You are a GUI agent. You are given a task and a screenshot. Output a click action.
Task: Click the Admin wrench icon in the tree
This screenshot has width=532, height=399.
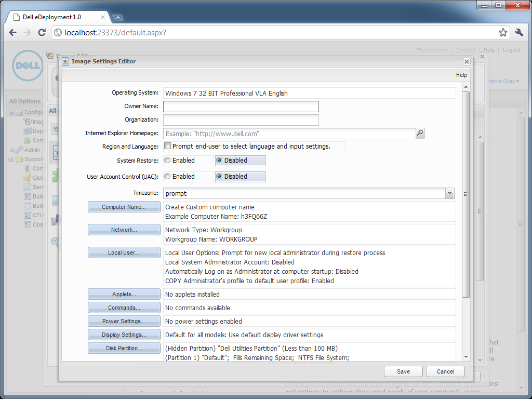19,150
